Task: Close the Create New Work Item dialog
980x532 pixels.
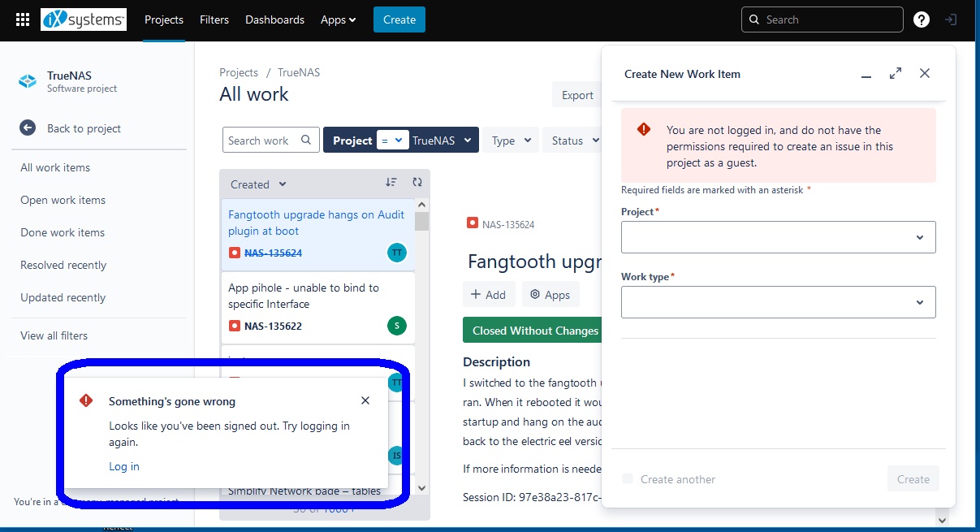Action: click(x=925, y=73)
